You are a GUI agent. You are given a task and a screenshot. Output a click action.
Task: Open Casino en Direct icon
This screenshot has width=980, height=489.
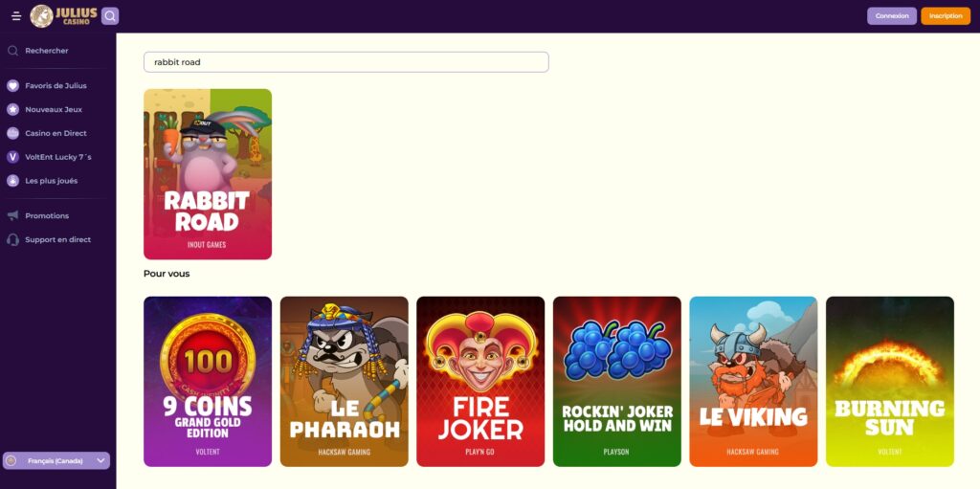coord(12,133)
